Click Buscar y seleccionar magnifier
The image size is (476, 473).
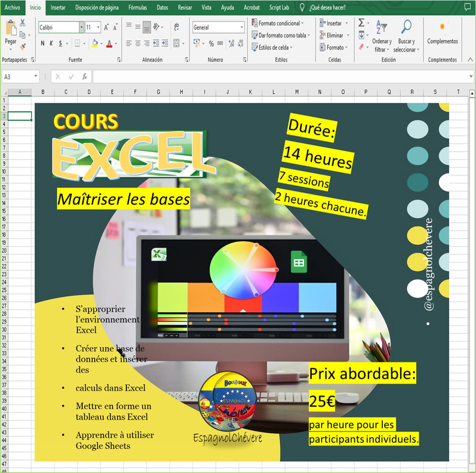click(406, 36)
